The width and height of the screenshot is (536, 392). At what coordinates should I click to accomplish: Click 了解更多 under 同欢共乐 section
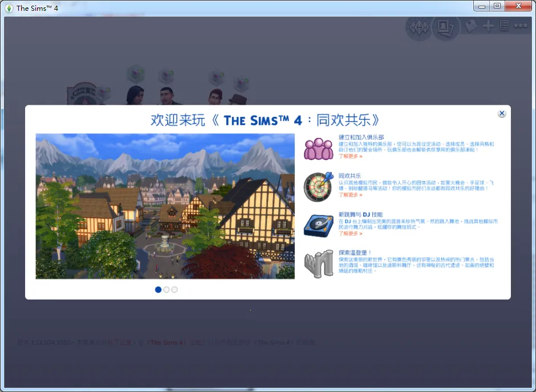click(x=350, y=195)
